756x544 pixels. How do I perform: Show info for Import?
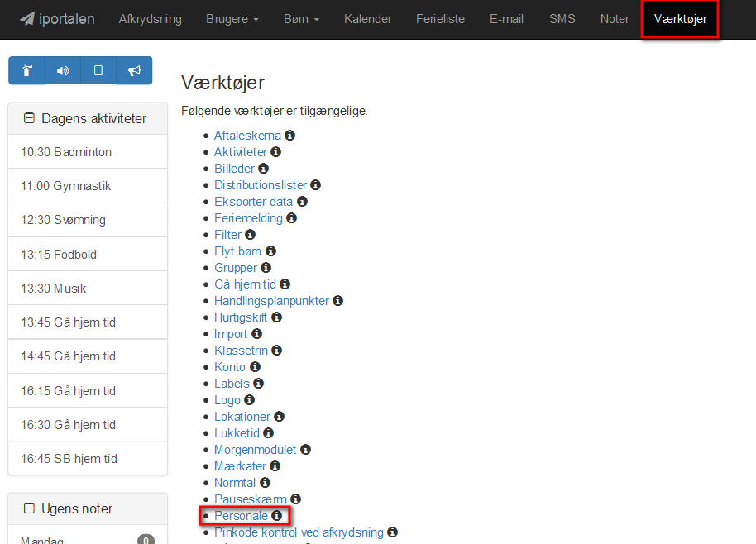256,333
